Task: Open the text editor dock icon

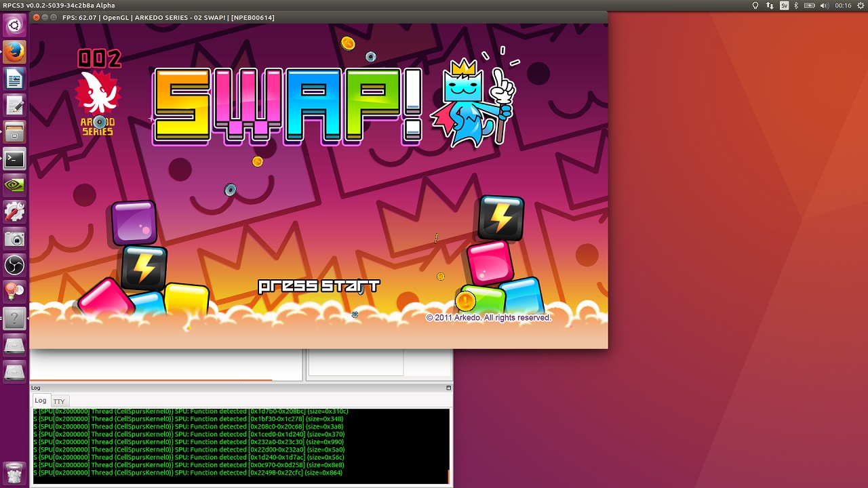Action: 14,105
